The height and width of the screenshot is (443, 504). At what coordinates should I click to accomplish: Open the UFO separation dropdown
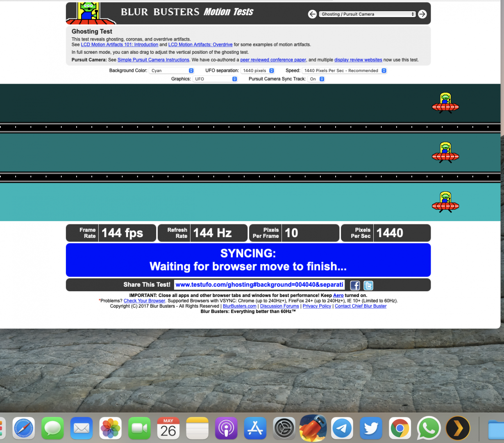(257, 71)
